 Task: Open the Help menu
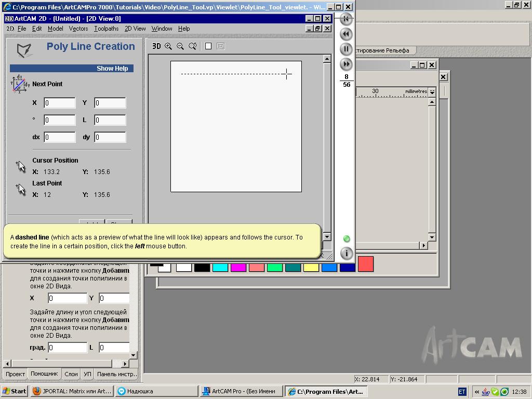[184, 29]
